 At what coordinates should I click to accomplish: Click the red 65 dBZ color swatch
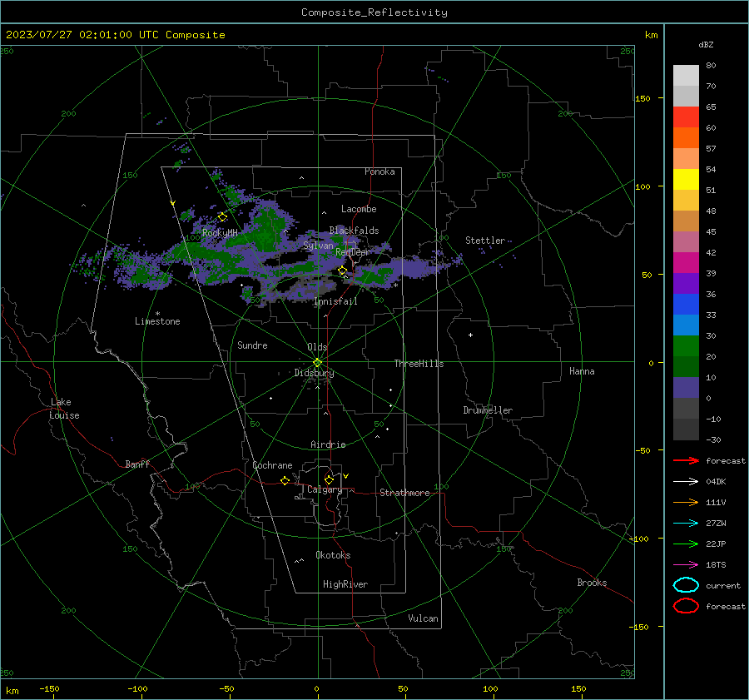point(686,117)
